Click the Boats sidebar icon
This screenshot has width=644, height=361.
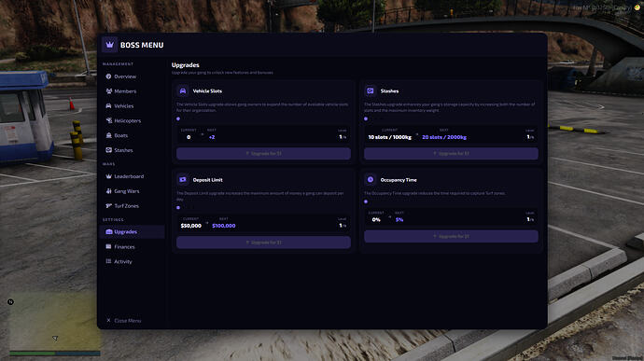[108, 135]
